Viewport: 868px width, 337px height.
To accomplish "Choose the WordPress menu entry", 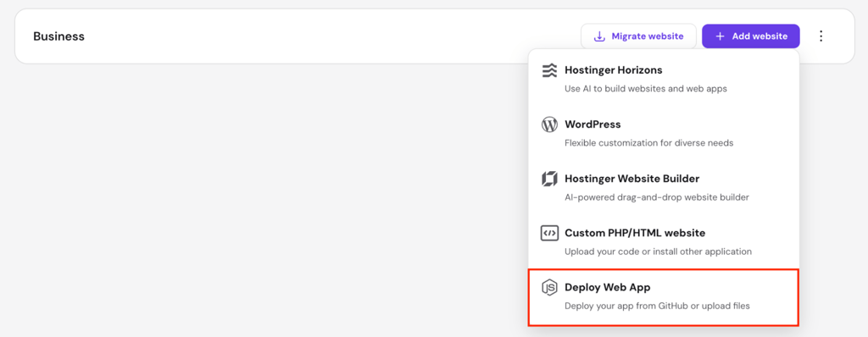I will coord(663,133).
